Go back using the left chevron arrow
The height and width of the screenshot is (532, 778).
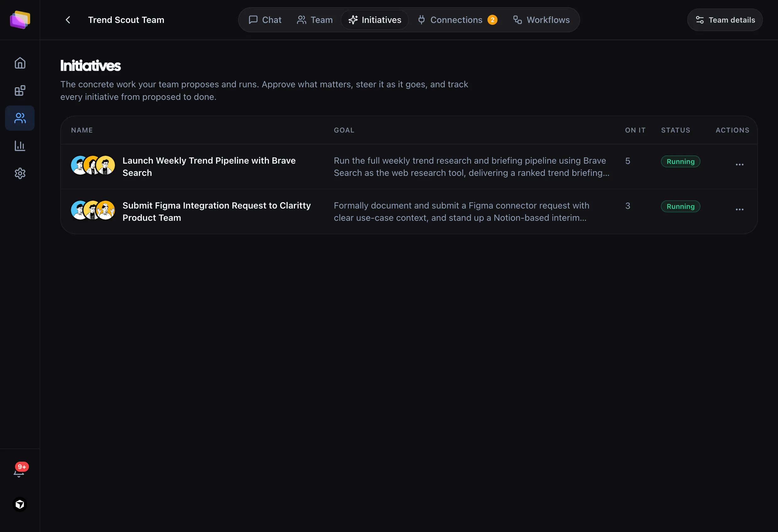click(68, 20)
